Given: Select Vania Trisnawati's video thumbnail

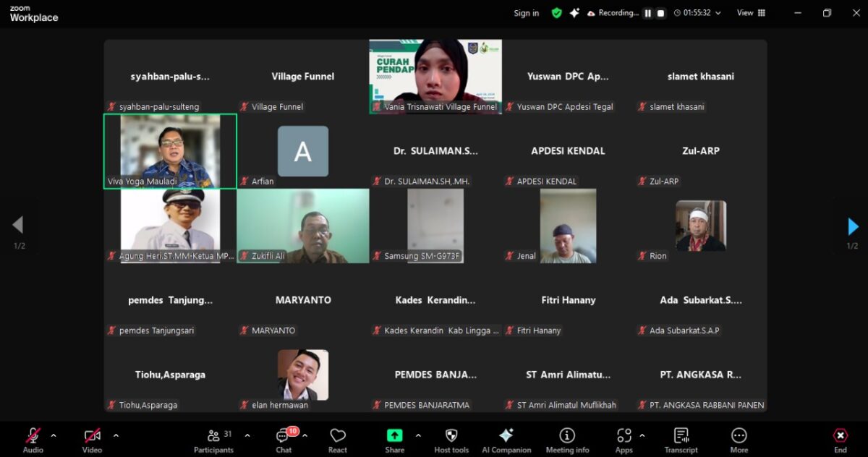Looking at the screenshot, I should [435, 76].
